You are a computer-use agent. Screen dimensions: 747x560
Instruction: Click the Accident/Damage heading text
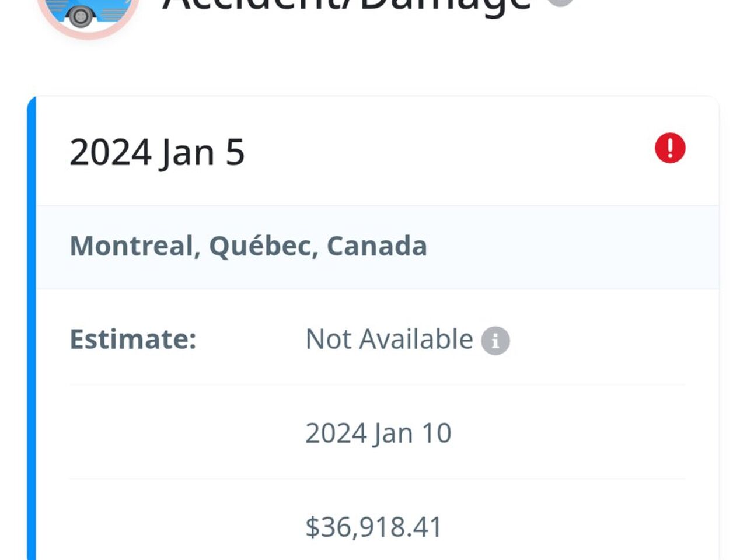point(347,5)
